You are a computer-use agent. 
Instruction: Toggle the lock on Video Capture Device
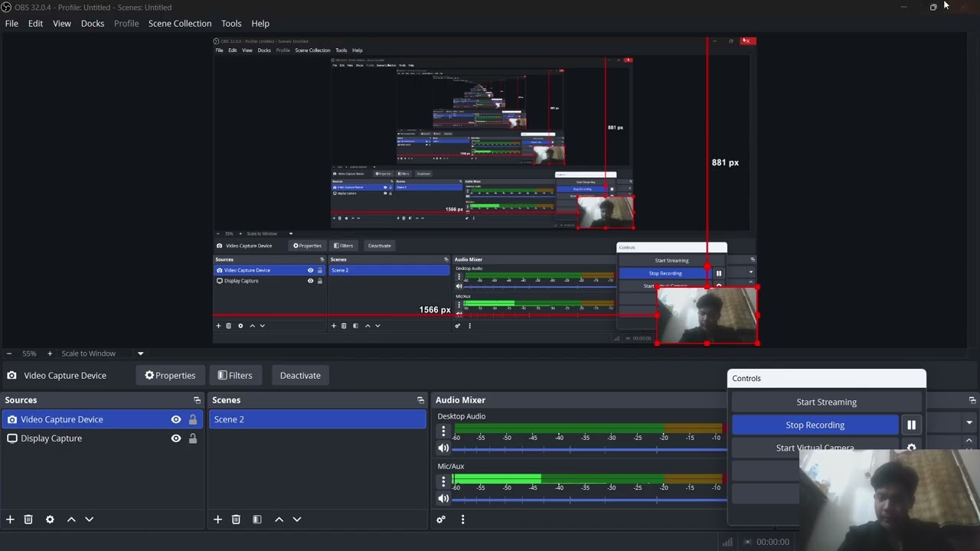pos(192,419)
